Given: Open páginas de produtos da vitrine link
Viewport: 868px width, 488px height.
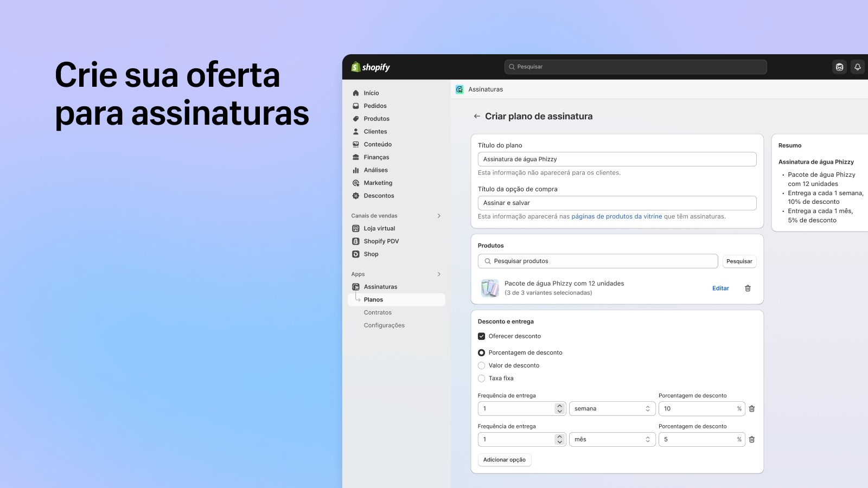Looking at the screenshot, I should (x=617, y=216).
